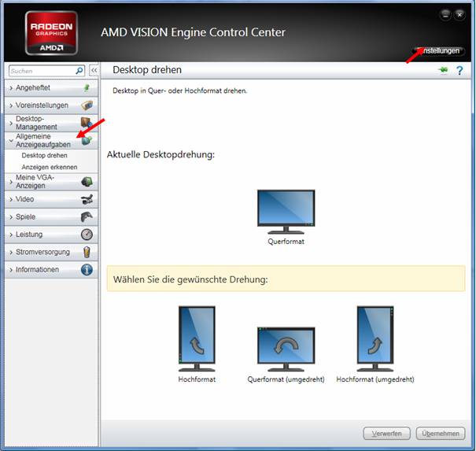Expand the Desktop-Management section

click(51, 123)
